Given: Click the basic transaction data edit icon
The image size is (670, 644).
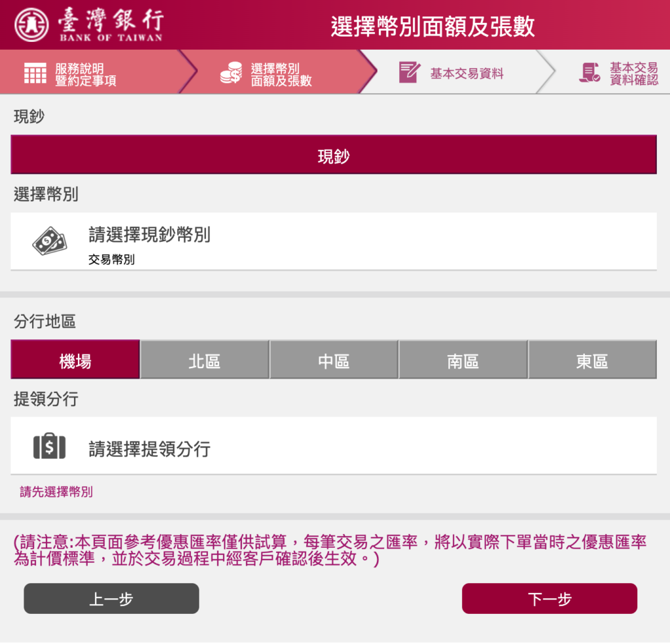Looking at the screenshot, I should [x=410, y=73].
